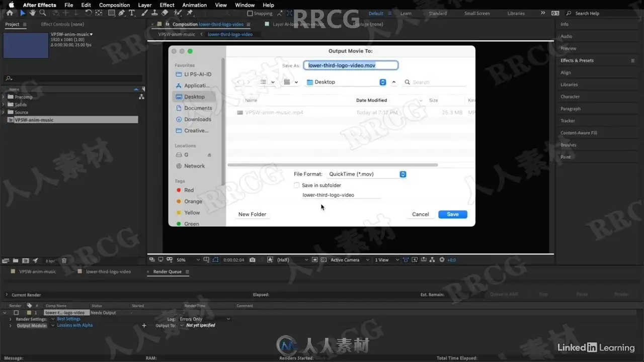Viewport: 644px width, 362px height.
Task: Open the Desktop location dropdown
Action: [346, 82]
